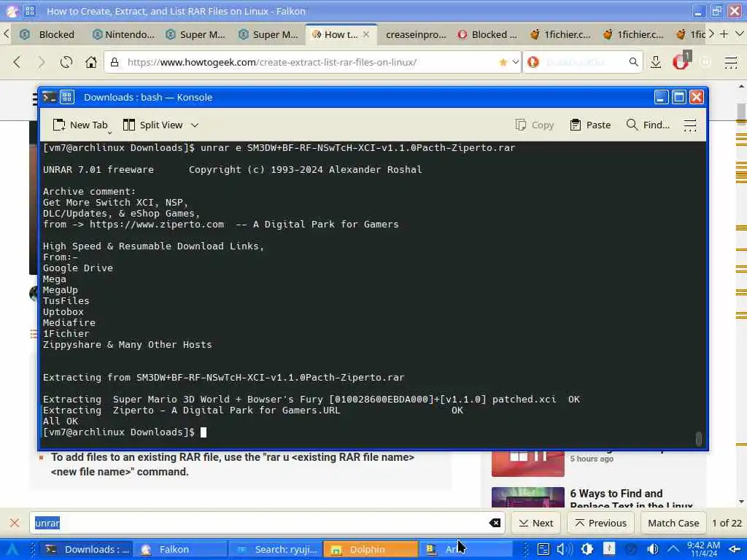This screenshot has height=560, width=747.
Task: Switch to the first Super M... tab
Action: click(x=196, y=34)
